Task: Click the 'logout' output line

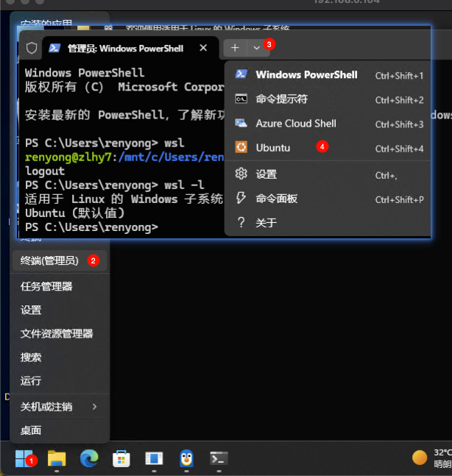Action: click(45, 171)
